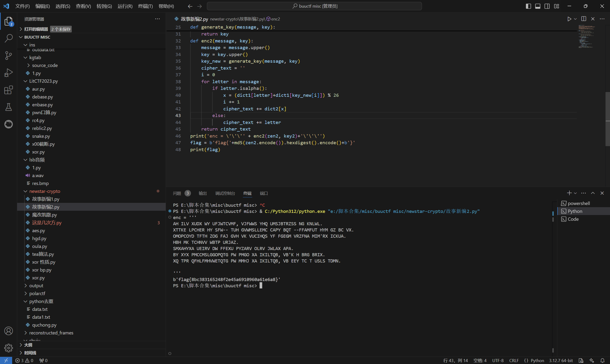
Task: Switch to the 问题 panel tab
Action: pyautogui.click(x=181, y=193)
